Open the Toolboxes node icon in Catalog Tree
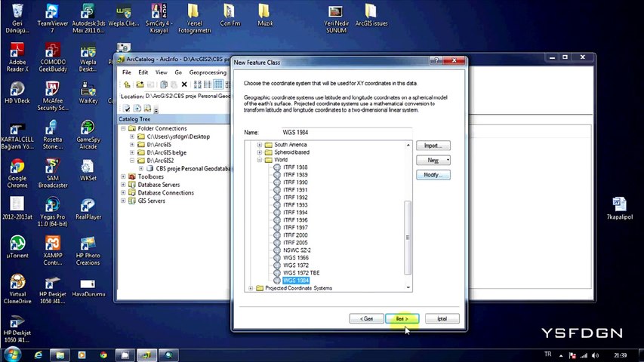The image size is (644, 362). tap(131, 176)
